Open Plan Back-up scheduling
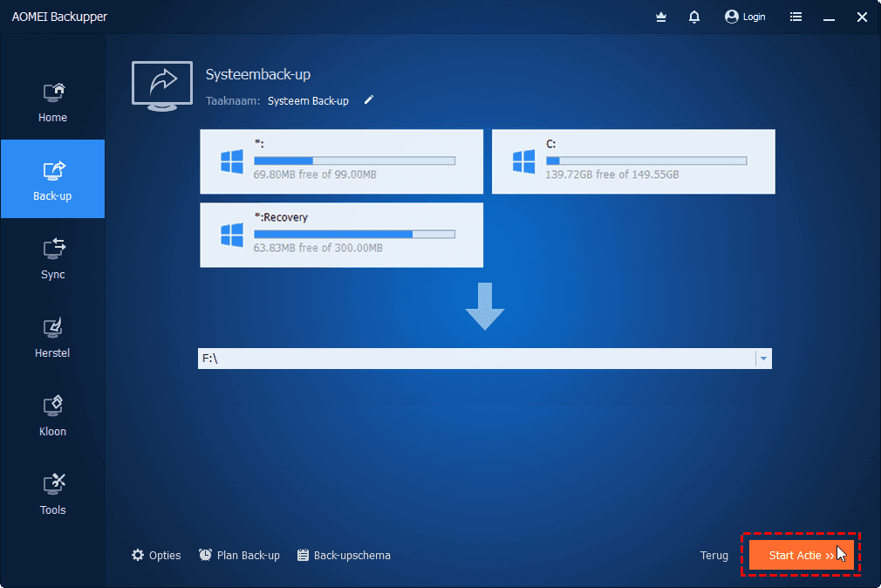Screen dimensions: 881x588 point(239,556)
